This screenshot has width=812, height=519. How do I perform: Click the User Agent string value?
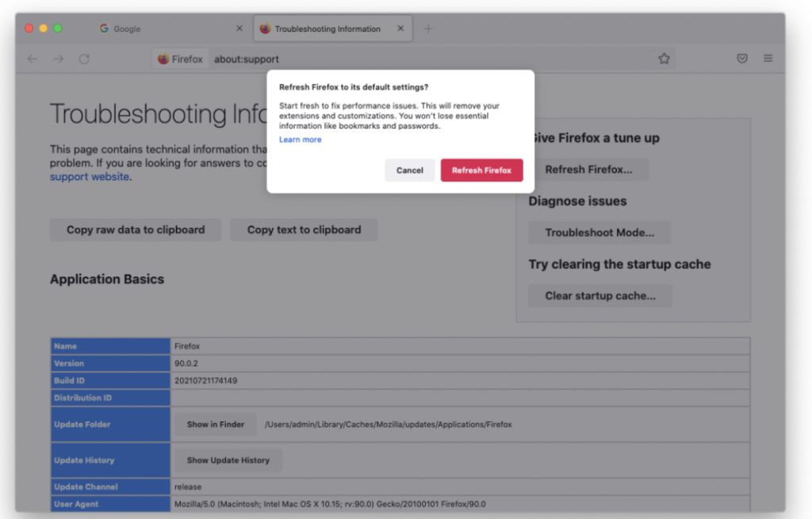330,504
